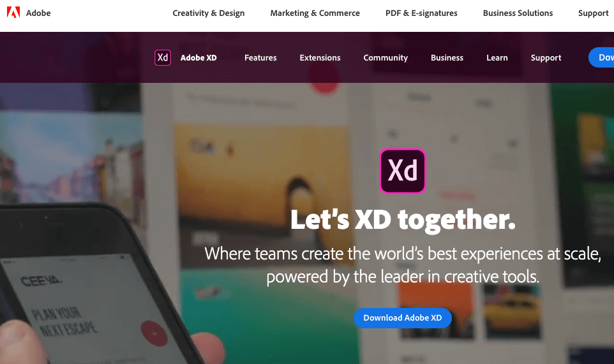Open the Marketing & Commerce menu
Viewport: 614px width, 364px height.
click(315, 13)
